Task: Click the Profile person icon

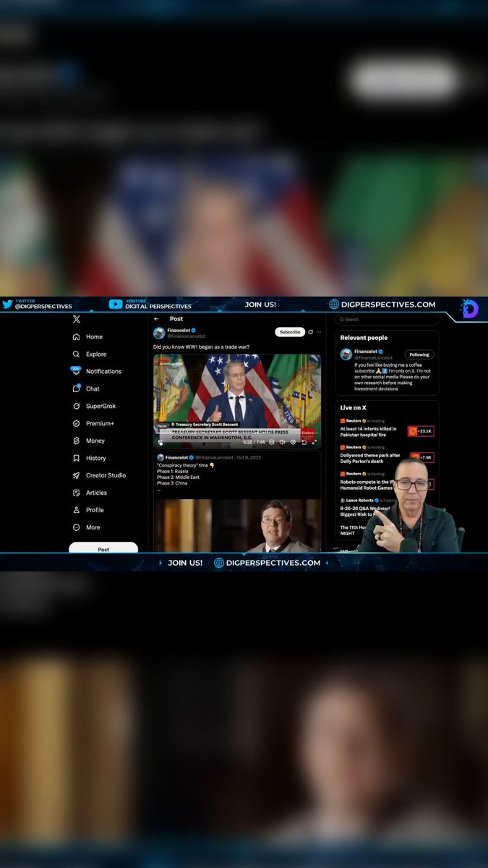Action: [77, 510]
